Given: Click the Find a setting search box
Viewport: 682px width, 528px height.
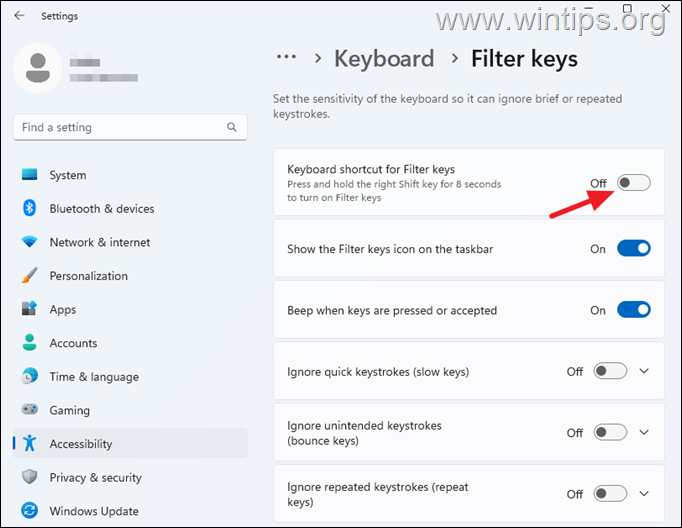Looking at the screenshot, I should 130,127.
